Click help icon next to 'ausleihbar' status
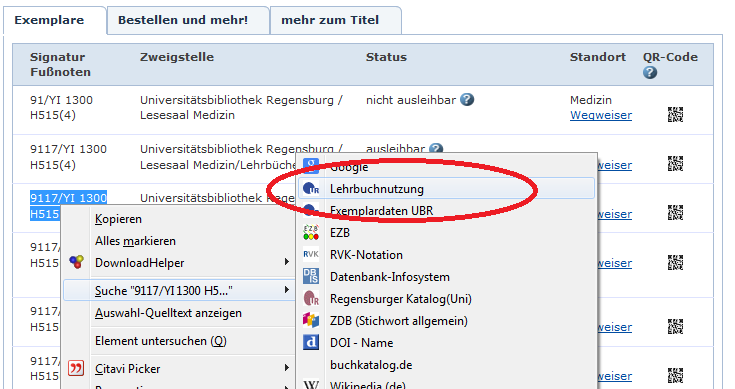Viewport: 735px width, 389px height. (436, 148)
